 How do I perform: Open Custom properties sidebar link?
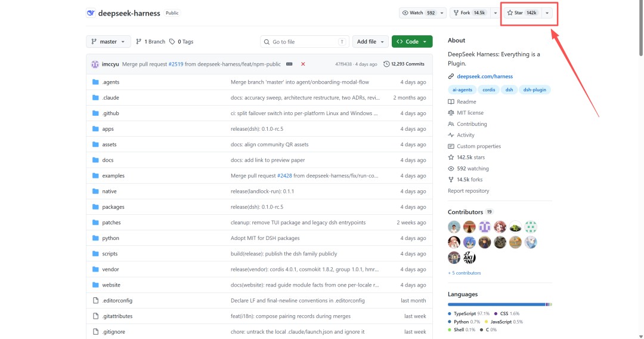click(478, 146)
